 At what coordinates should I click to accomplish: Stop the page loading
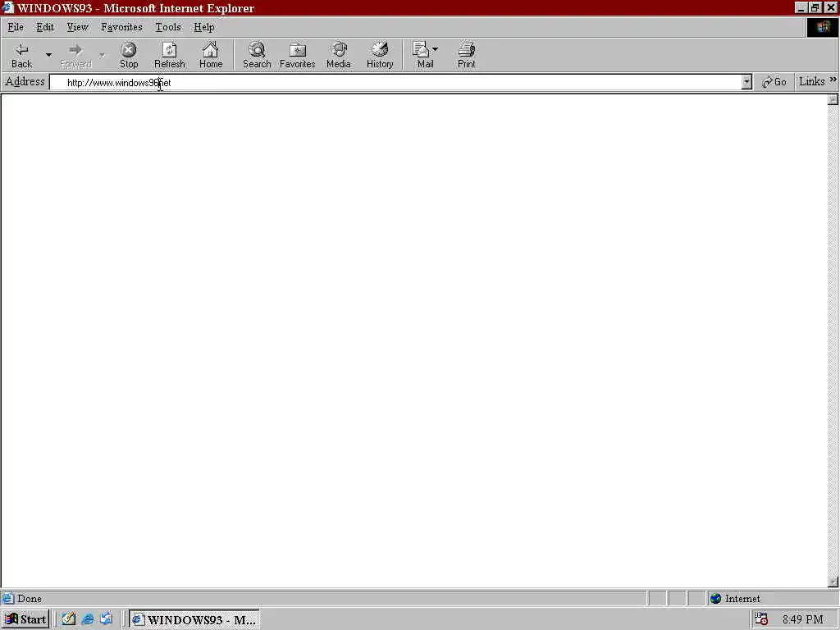pos(129,55)
